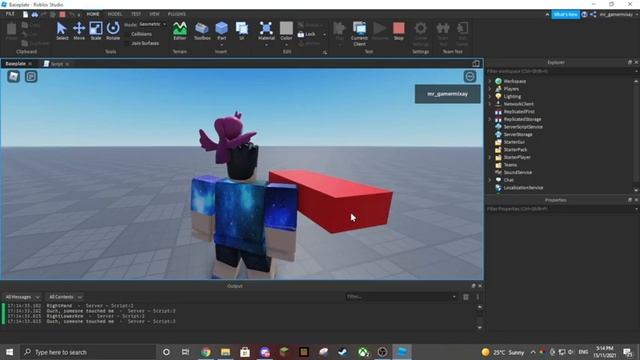This screenshot has width=640, height=360.
Task: Click the Resume playback button
Action: 380,31
